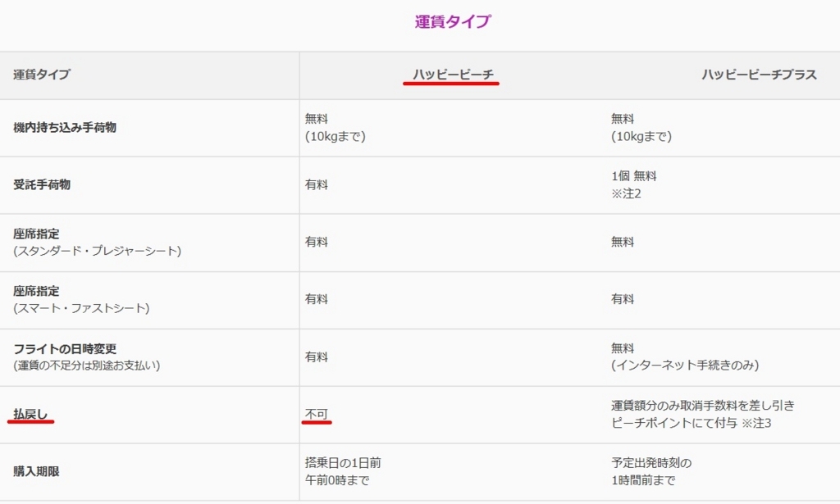
Task: Click ハッピーピーチプラス 有料 in スマート・ファストシート row
Action: click(623, 299)
